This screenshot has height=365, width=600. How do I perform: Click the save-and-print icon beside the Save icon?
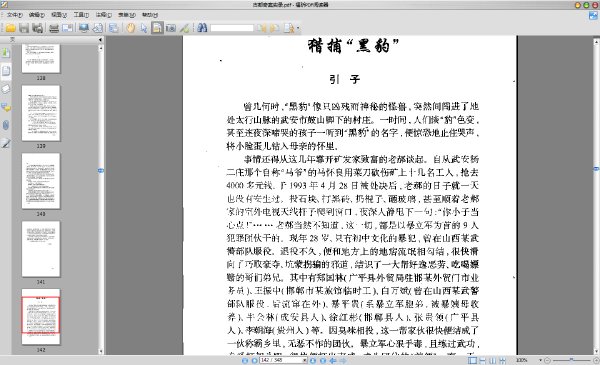37,28
